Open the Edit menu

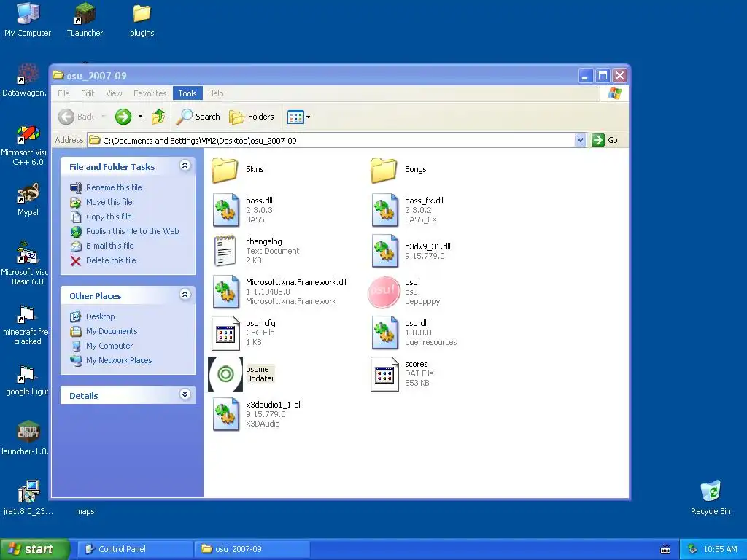(88, 93)
